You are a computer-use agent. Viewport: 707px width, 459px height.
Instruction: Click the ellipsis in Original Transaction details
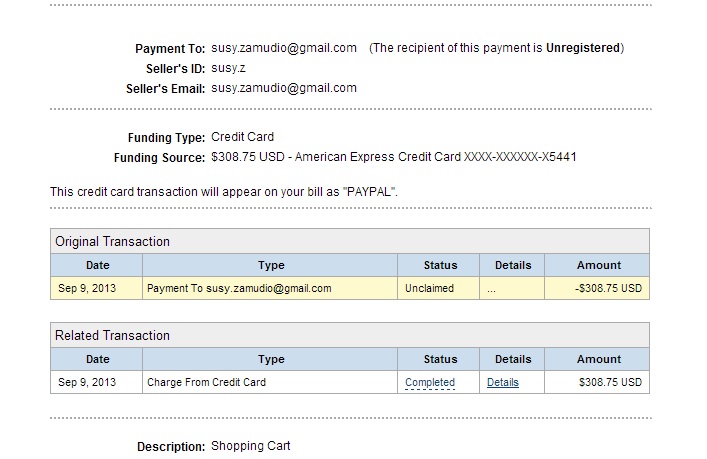[x=491, y=289]
